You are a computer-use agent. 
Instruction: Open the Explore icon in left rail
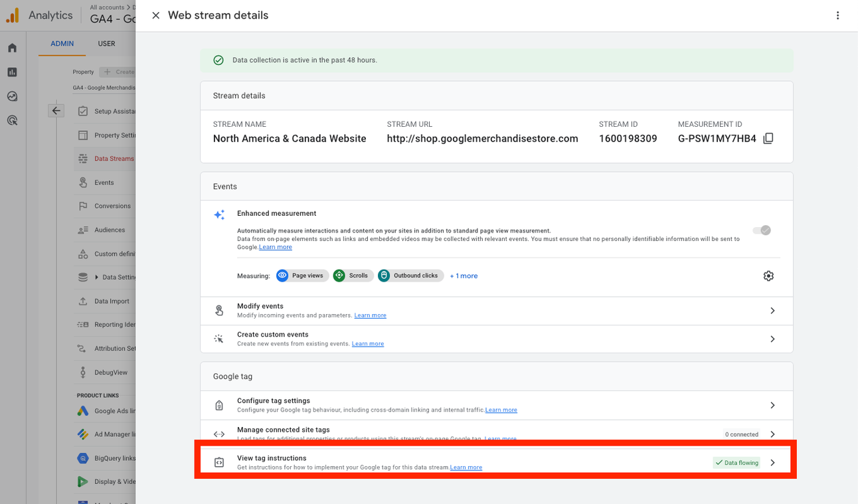click(x=12, y=96)
